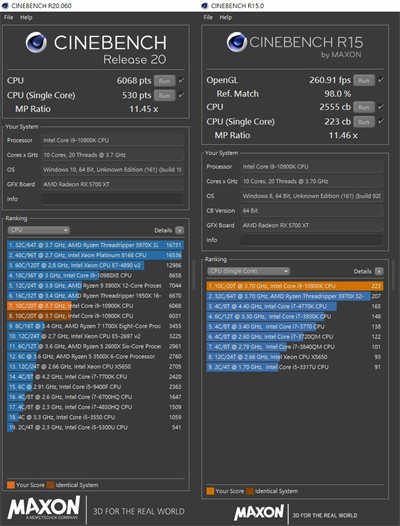Select rank 8 Xeon X5650 row in R15

click(x=295, y=357)
